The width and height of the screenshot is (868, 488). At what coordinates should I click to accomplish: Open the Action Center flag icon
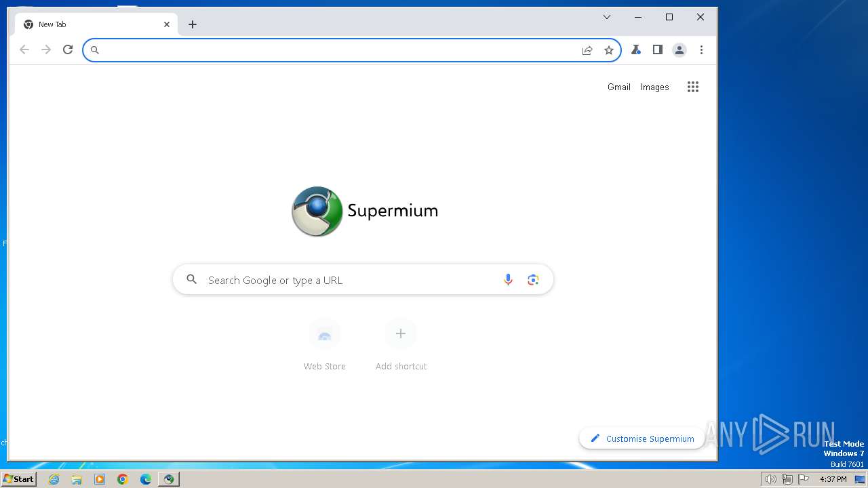[804, 479]
